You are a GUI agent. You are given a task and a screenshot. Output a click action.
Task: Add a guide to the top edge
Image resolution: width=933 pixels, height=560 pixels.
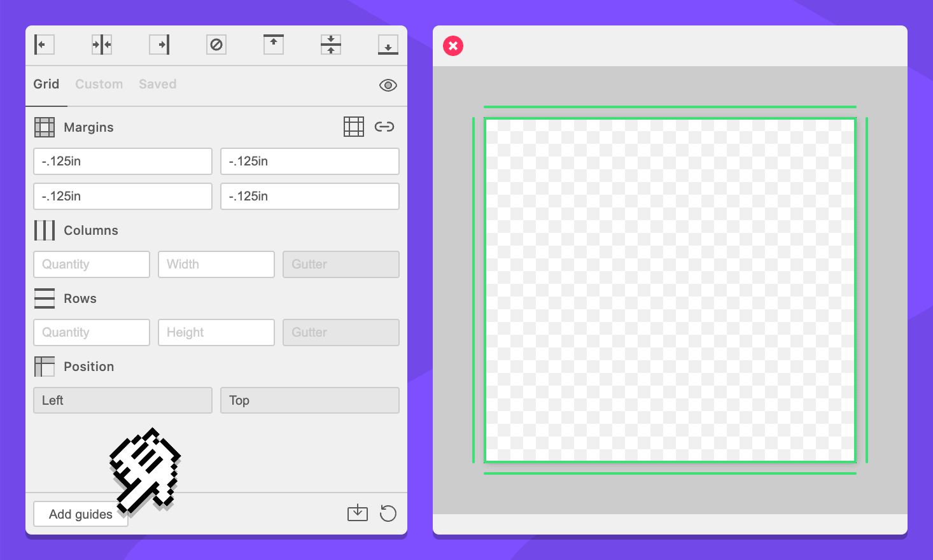[x=274, y=45]
